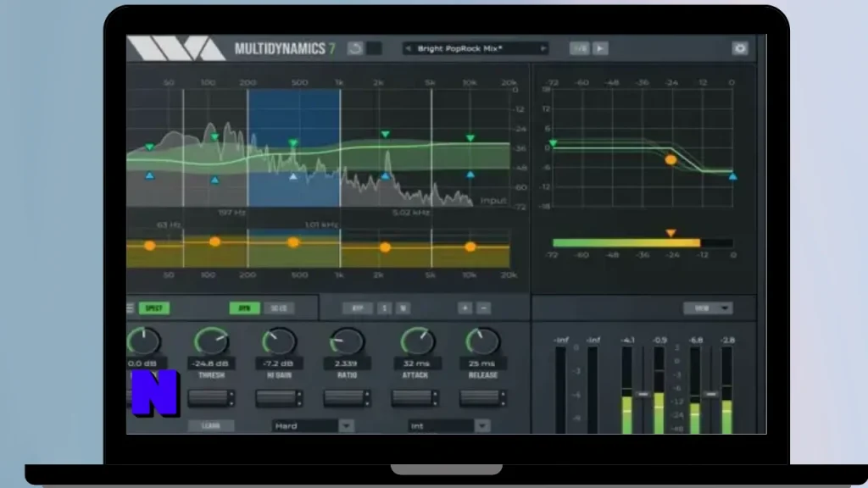The height and width of the screenshot is (488, 868).
Task: Toggle the S solo button
Action: [x=385, y=308]
